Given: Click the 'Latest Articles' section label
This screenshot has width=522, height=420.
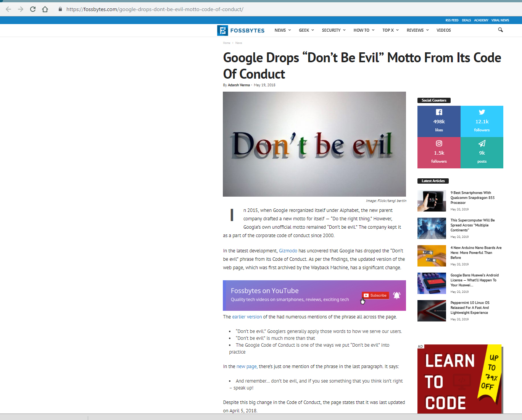Looking at the screenshot, I should coord(433,181).
